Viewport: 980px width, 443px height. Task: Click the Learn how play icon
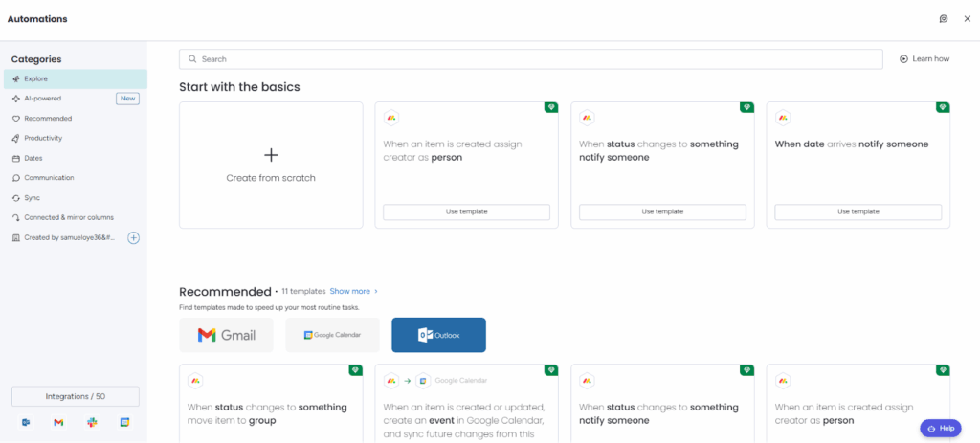(903, 59)
